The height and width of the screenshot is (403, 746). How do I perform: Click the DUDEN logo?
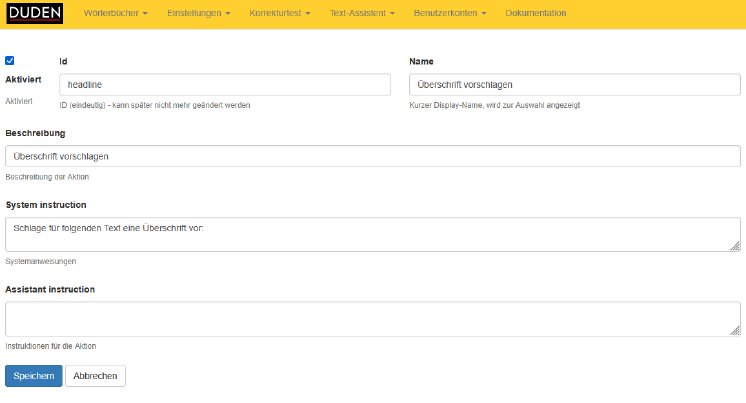34,13
